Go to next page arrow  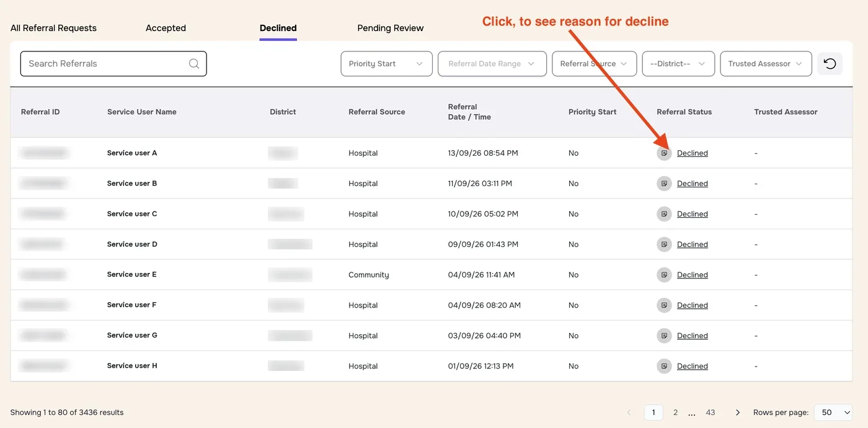pos(738,412)
